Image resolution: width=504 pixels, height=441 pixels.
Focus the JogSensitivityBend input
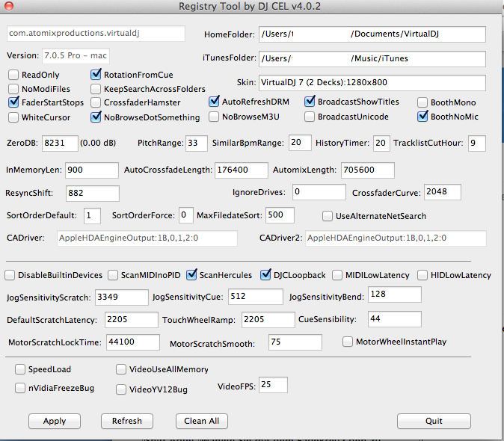point(395,294)
